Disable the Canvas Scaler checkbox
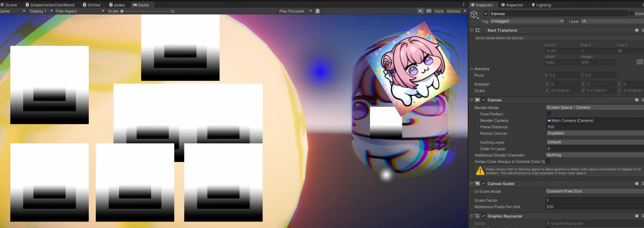The height and width of the screenshot is (228, 644). click(484, 184)
